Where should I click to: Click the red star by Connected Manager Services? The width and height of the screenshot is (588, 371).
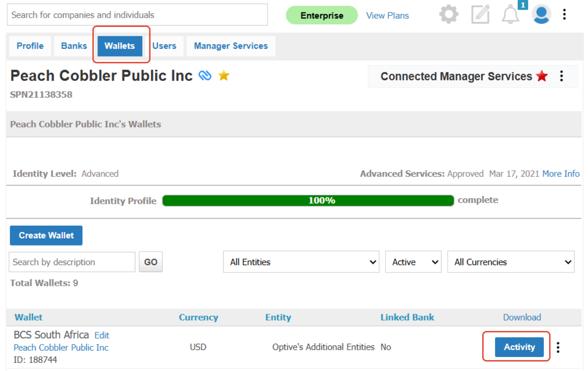tap(542, 76)
